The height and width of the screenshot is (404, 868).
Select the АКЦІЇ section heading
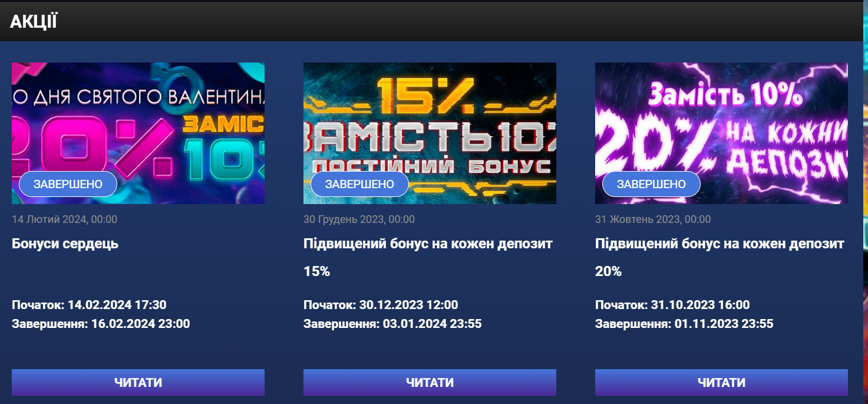(x=34, y=22)
